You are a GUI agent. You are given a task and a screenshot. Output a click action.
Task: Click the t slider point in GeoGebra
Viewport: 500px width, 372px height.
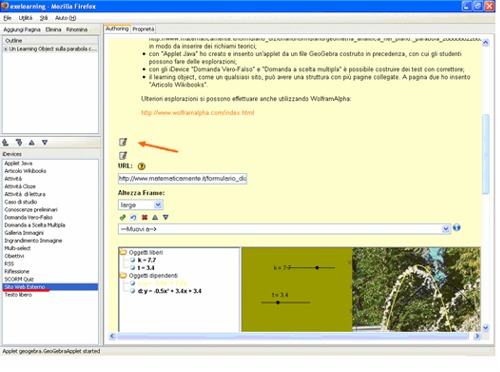coord(278,302)
